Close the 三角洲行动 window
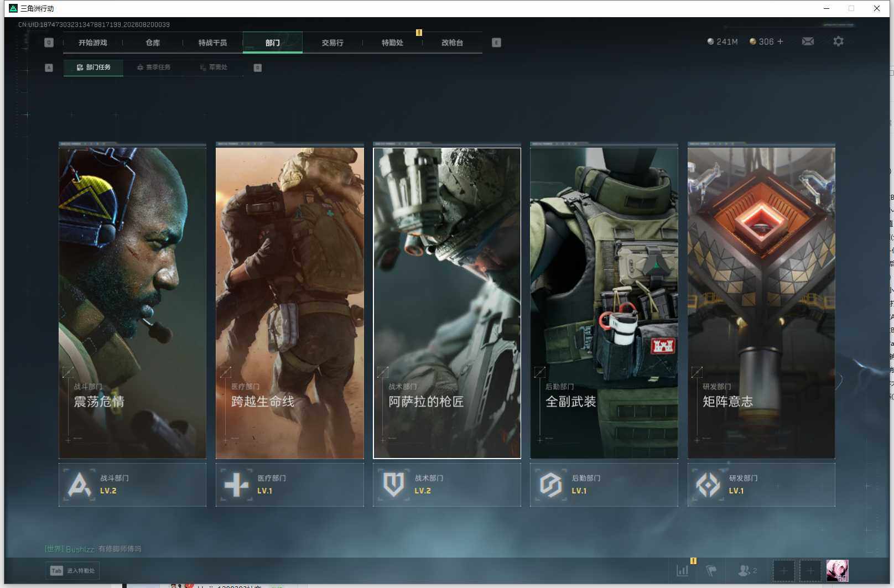894x588 pixels. point(877,8)
